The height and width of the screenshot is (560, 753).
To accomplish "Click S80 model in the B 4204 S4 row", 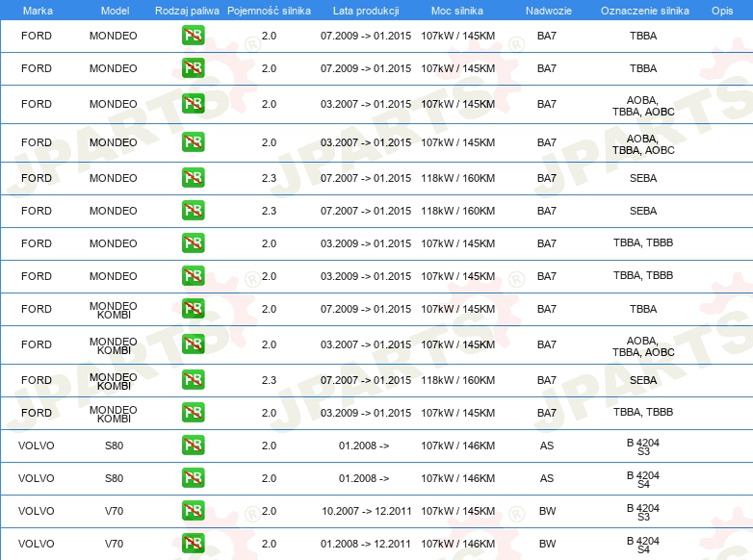I will pyautogui.click(x=114, y=478).
